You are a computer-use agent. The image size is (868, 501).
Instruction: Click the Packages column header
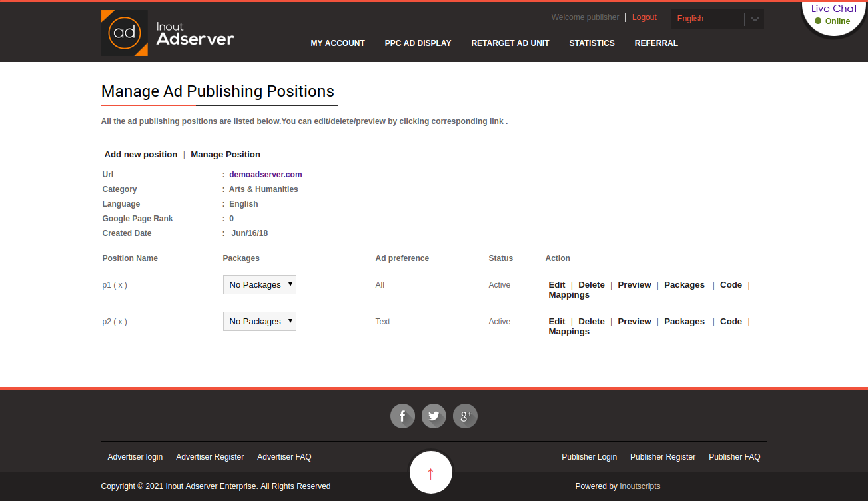[x=241, y=258]
